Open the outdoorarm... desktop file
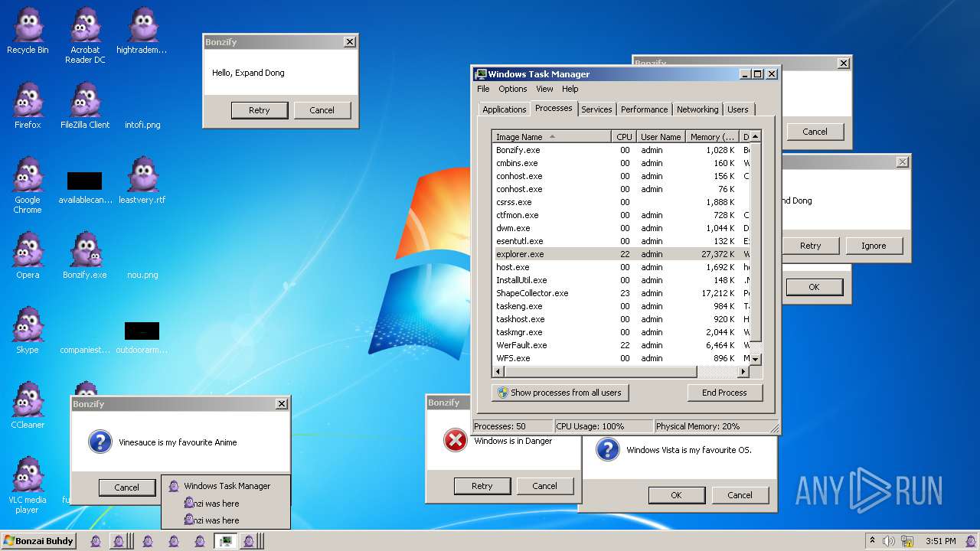This screenshot has width=980, height=551. pos(142,338)
